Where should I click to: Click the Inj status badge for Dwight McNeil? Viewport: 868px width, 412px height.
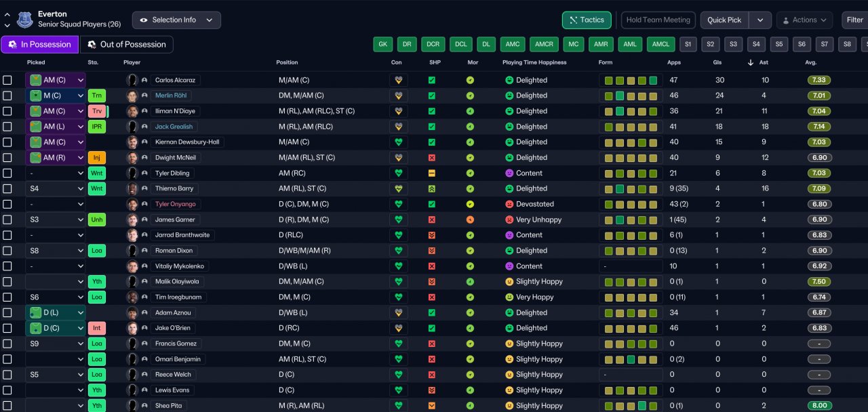[97, 158]
